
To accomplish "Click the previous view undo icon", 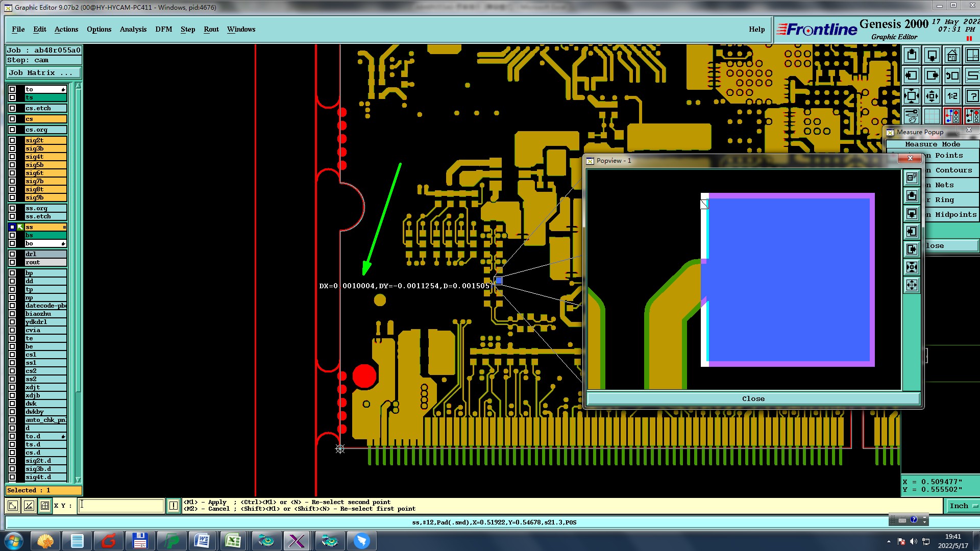I will pos(952,76).
